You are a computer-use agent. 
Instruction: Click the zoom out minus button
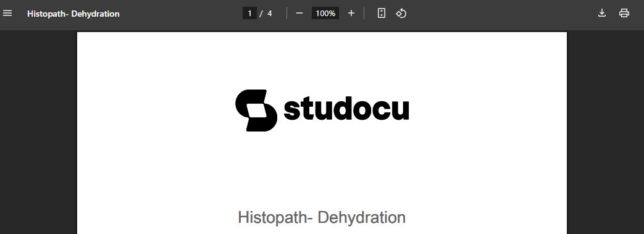coord(299,13)
